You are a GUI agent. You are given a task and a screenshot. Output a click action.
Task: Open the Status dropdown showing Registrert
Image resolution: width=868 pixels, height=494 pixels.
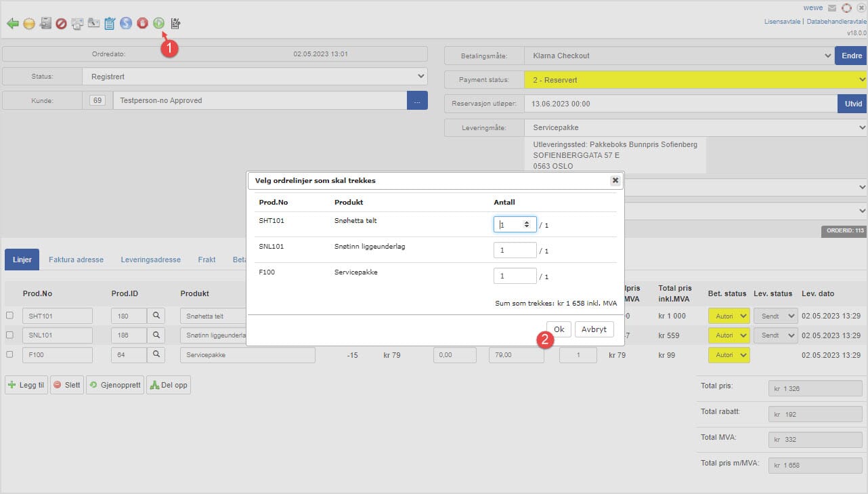click(255, 77)
